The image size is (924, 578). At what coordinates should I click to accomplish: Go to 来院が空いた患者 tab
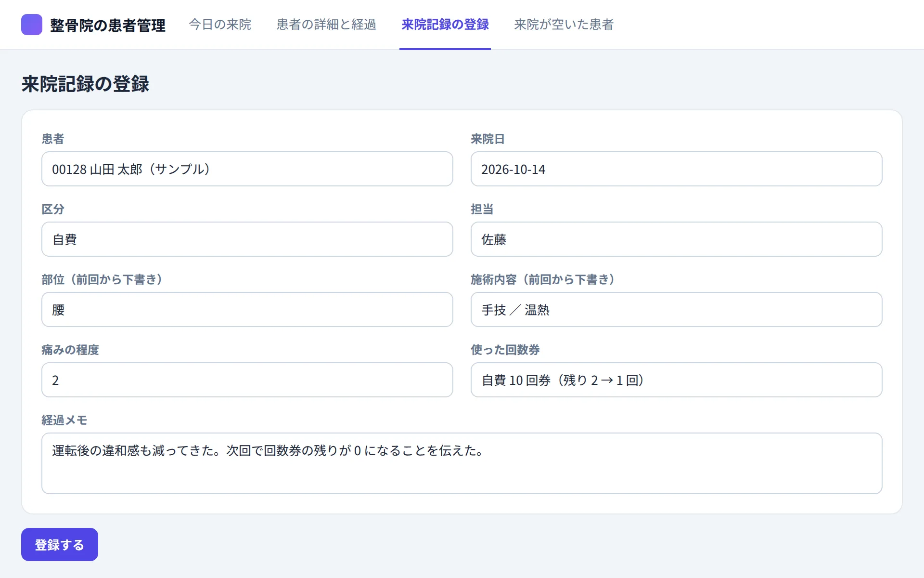click(564, 25)
